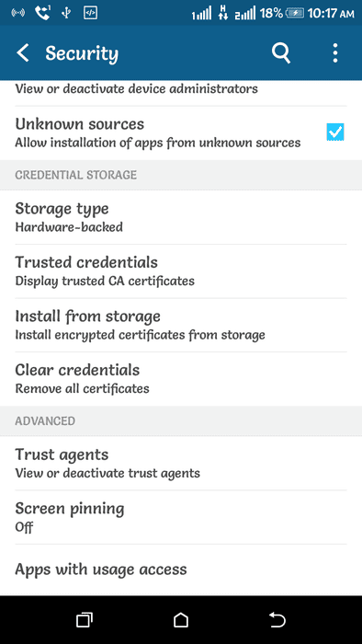The height and width of the screenshot is (644, 362).
Task: Tap the back arrow next to Security
Action: (x=23, y=53)
